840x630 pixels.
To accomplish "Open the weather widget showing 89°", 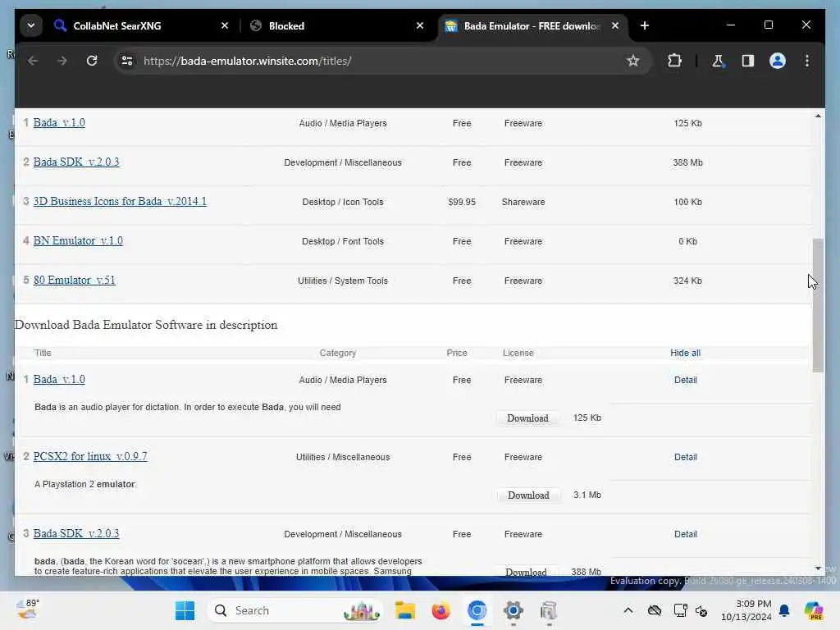I will [x=27, y=609].
